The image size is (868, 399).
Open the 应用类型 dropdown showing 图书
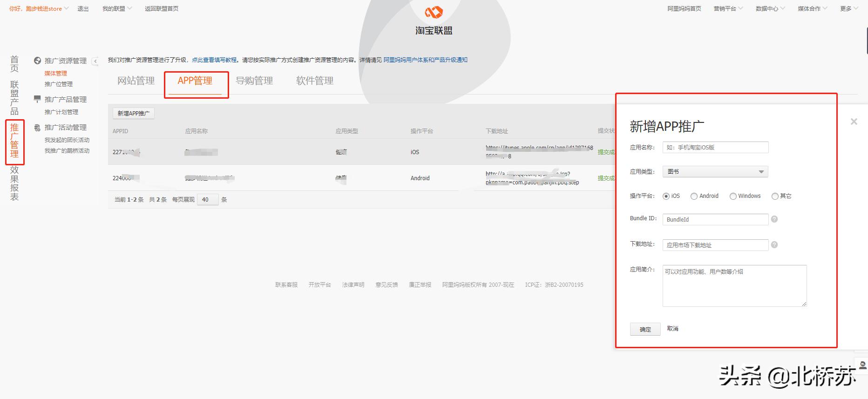coord(715,172)
